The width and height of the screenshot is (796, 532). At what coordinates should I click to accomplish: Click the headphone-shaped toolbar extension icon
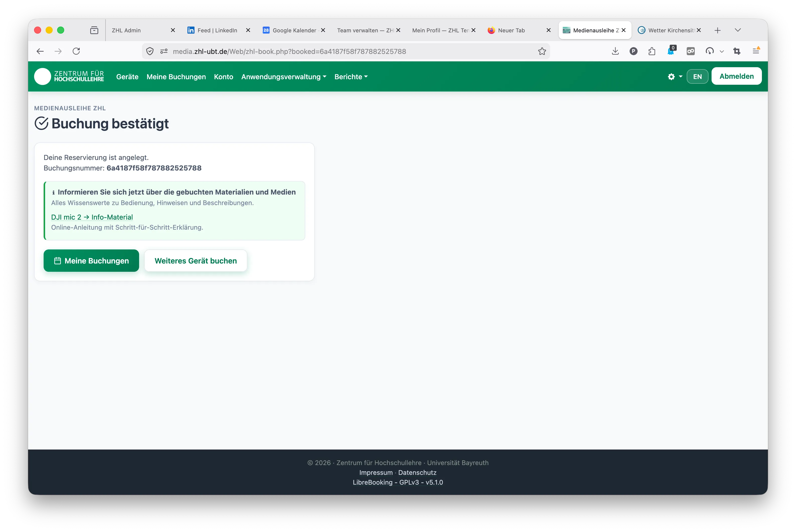click(710, 51)
